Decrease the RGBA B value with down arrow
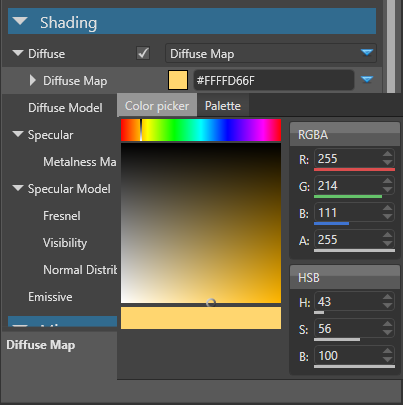 pos(387,217)
